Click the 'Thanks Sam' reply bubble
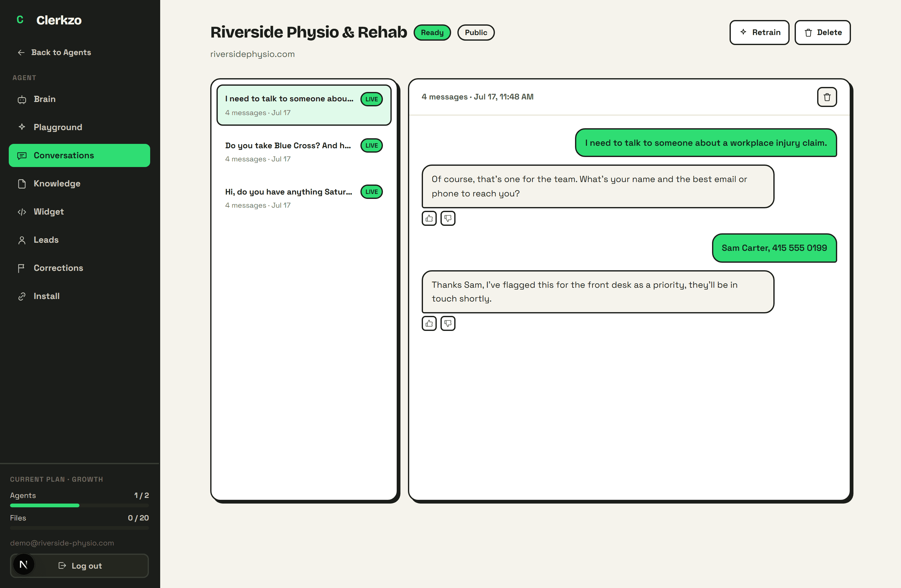The image size is (901, 588). [x=598, y=292]
